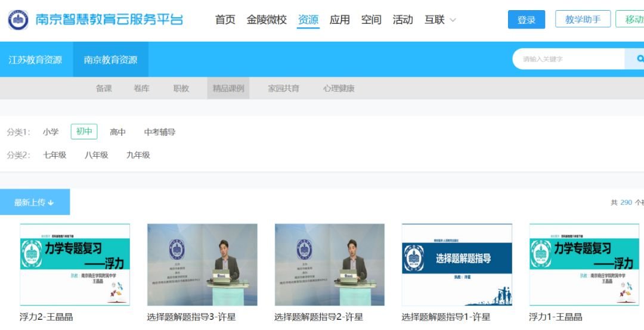Open 浮力2-王晶晶 video thumbnail
Viewport: 644px width, 330px height.
point(75,265)
